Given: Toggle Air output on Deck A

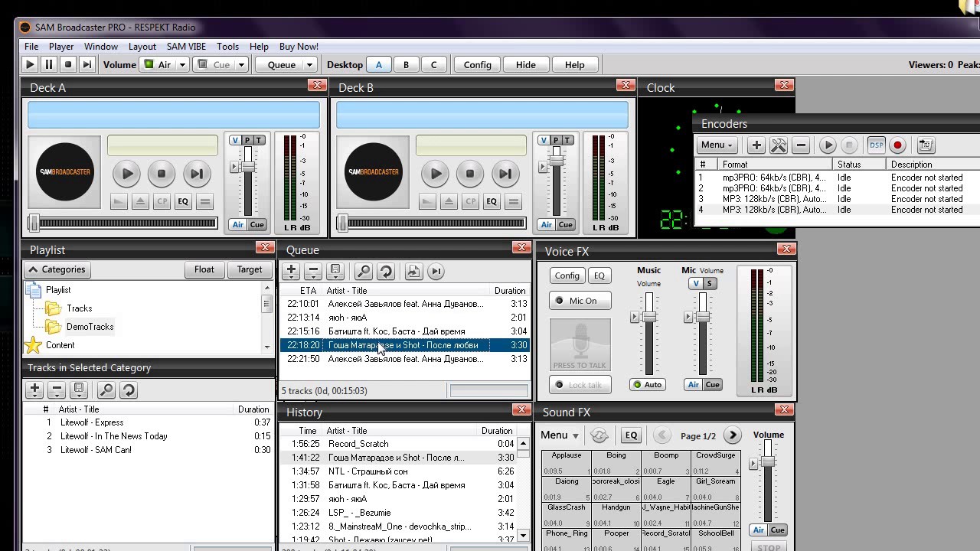Looking at the screenshot, I should (238, 224).
